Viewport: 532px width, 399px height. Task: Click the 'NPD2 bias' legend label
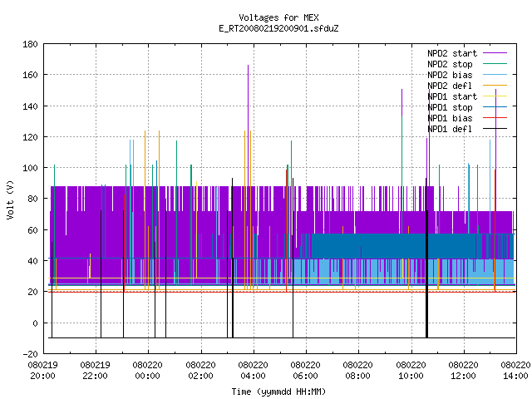pyautogui.click(x=450, y=75)
